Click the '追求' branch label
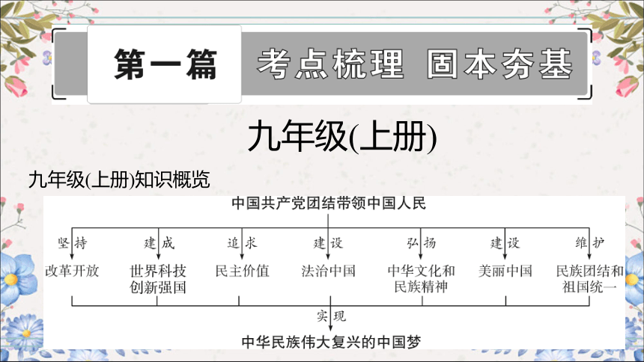The height and width of the screenshot is (362, 644). click(x=243, y=243)
